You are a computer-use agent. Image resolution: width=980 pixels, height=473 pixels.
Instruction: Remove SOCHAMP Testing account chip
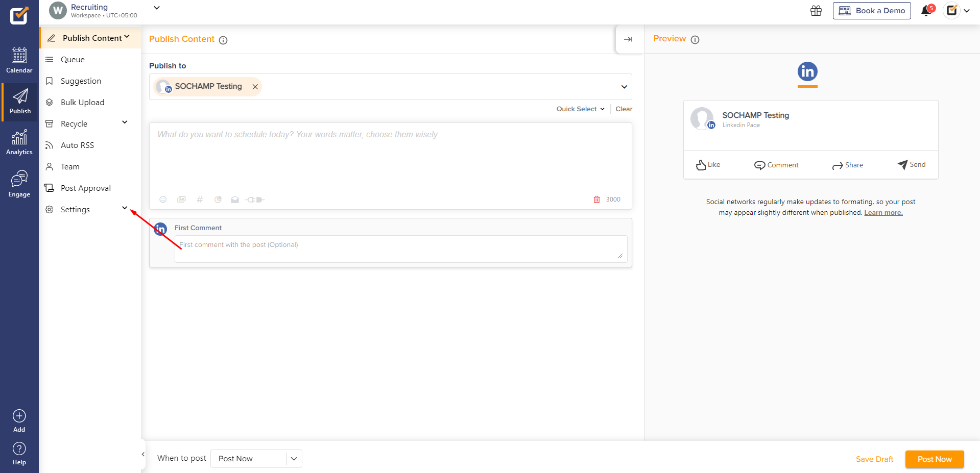255,87
